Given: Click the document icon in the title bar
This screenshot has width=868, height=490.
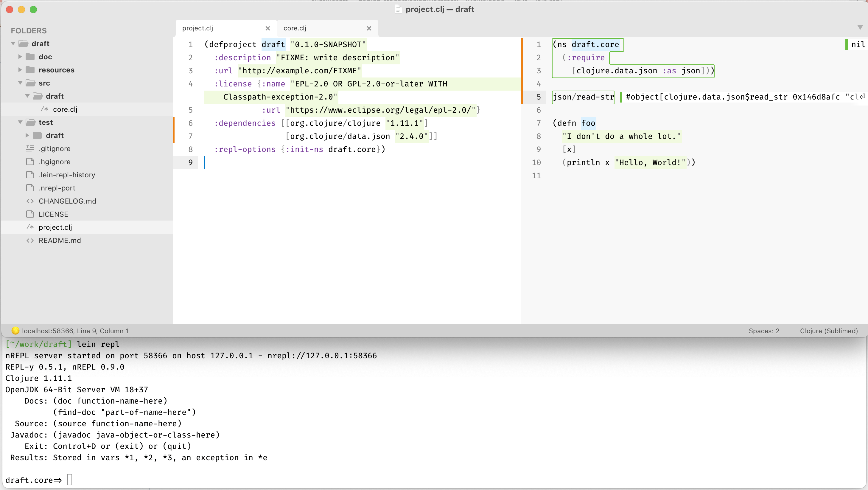Looking at the screenshot, I should 398,9.
